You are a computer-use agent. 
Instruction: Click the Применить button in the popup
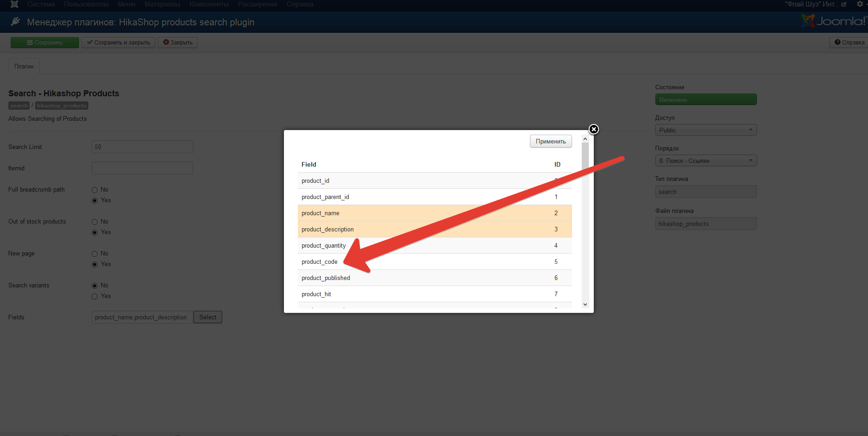point(551,141)
